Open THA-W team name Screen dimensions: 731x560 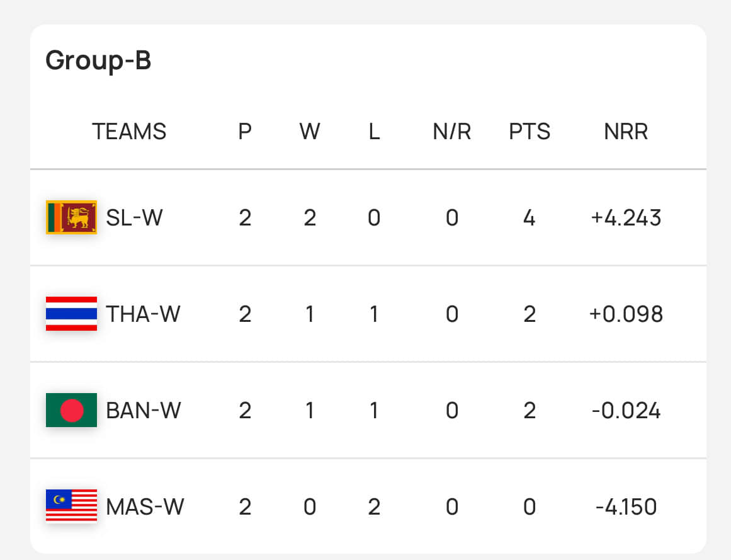pos(143,314)
